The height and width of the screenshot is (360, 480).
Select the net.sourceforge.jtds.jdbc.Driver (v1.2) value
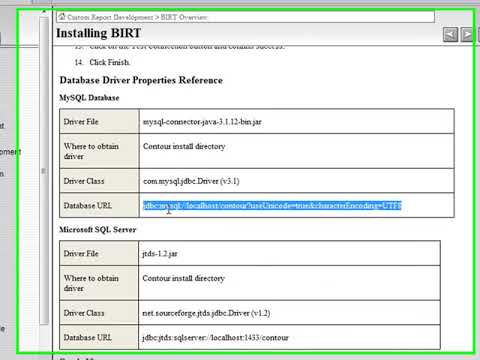point(206,313)
